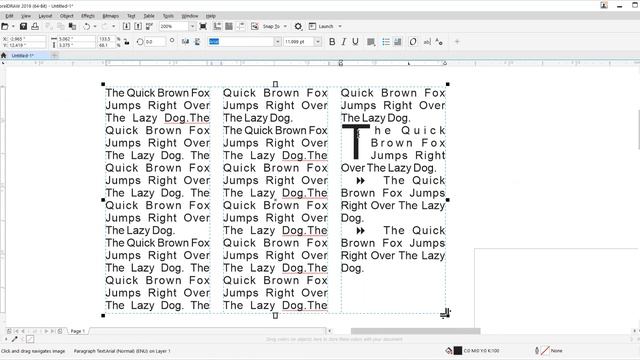This screenshot has width=640, height=360.
Task: Expand the Launch dropdown arrow
Action: [340, 27]
